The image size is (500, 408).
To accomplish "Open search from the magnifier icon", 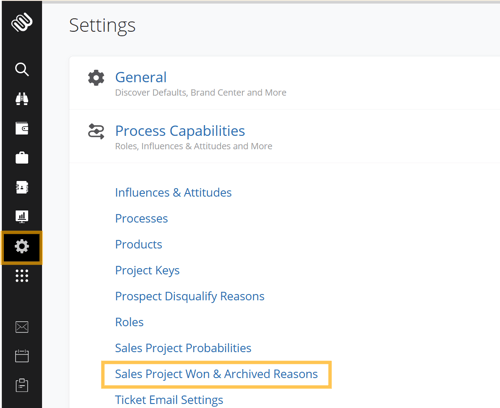I will tap(22, 69).
